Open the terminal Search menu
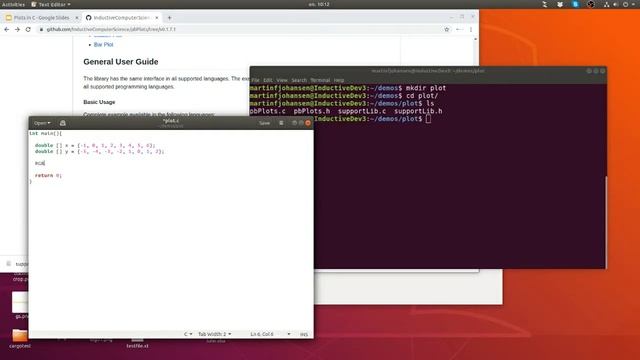 [x=299, y=80]
